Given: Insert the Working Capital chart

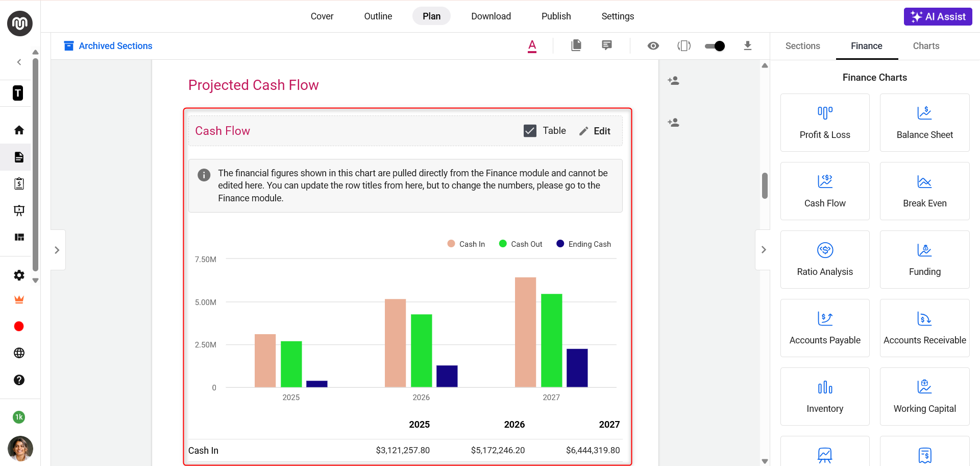Looking at the screenshot, I should (925, 397).
